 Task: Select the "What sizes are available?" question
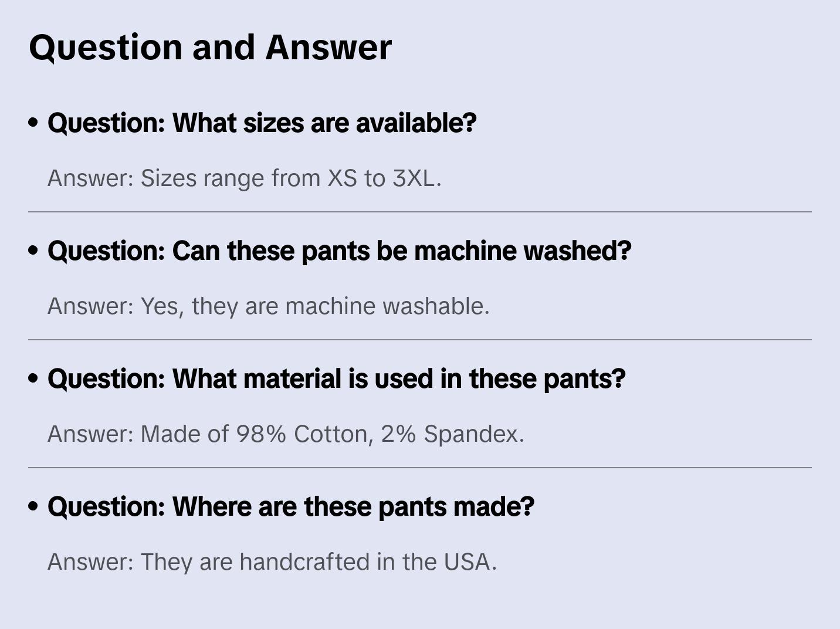262,123
